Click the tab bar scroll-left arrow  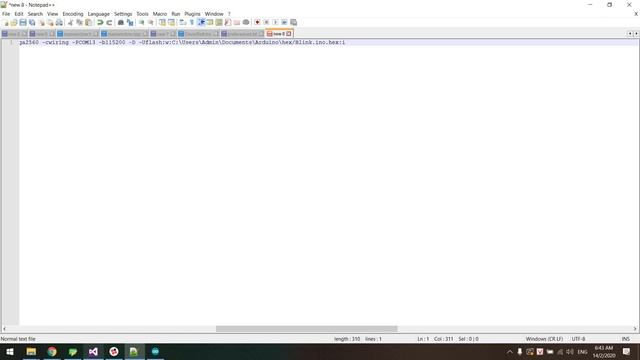[630, 34]
